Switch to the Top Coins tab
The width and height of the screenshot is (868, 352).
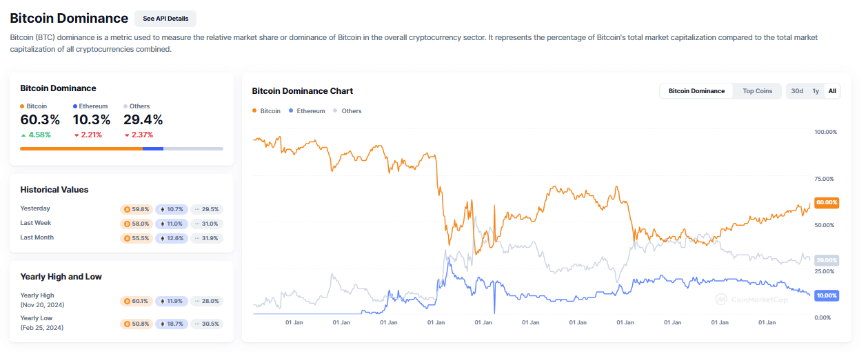pos(757,91)
